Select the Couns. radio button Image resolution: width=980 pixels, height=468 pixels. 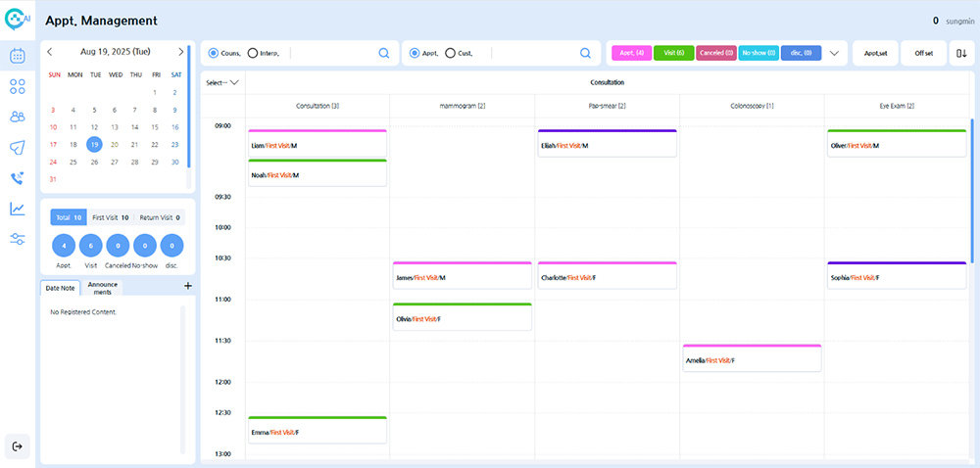[x=214, y=54]
